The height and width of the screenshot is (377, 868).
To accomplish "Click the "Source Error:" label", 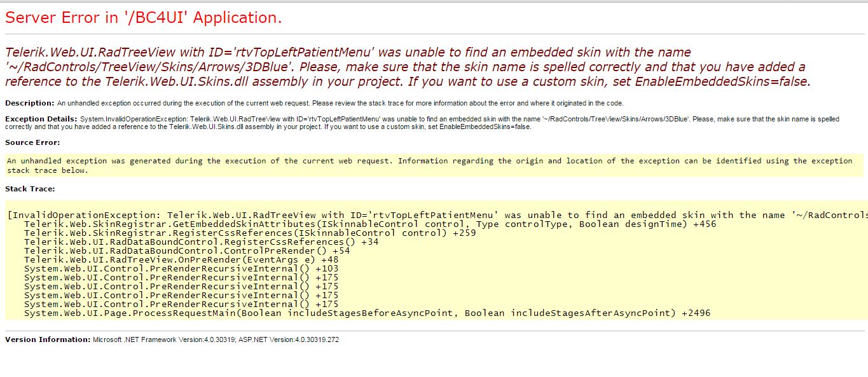I will pyautogui.click(x=32, y=142).
